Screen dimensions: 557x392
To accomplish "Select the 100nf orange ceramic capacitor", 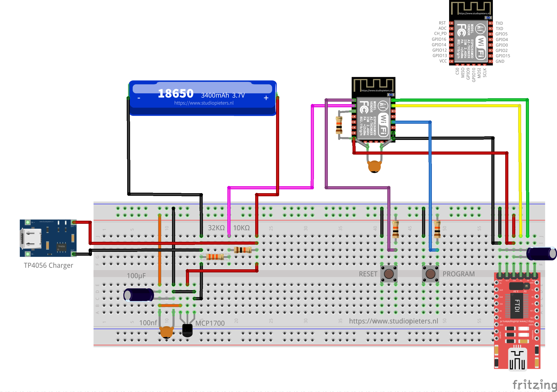I will point(166,332).
